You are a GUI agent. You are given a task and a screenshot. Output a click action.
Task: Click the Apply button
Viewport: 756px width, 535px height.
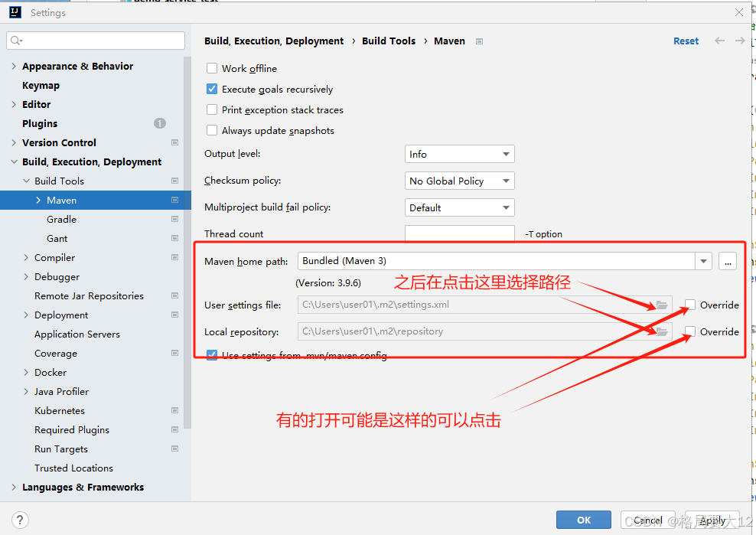[x=712, y=520]
